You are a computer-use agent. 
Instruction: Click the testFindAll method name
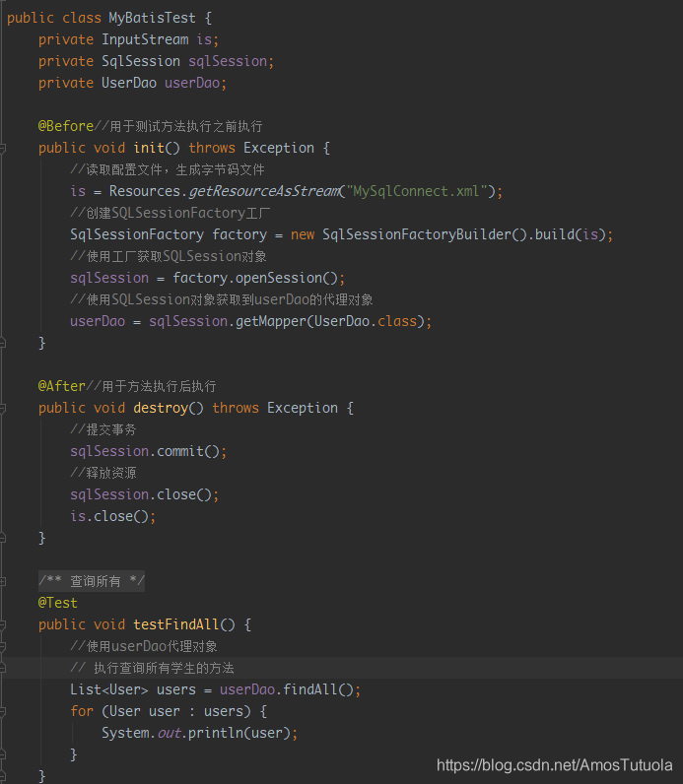[x=176, y=625]
